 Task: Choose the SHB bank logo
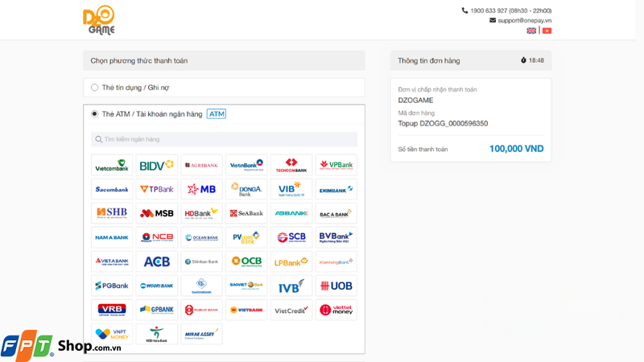pyautogui.click(x=112, y=213)
